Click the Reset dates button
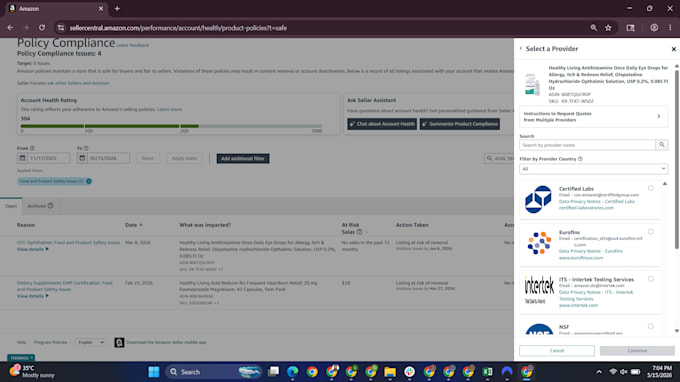Screen dimensions: 680x382 coord(147,158)
